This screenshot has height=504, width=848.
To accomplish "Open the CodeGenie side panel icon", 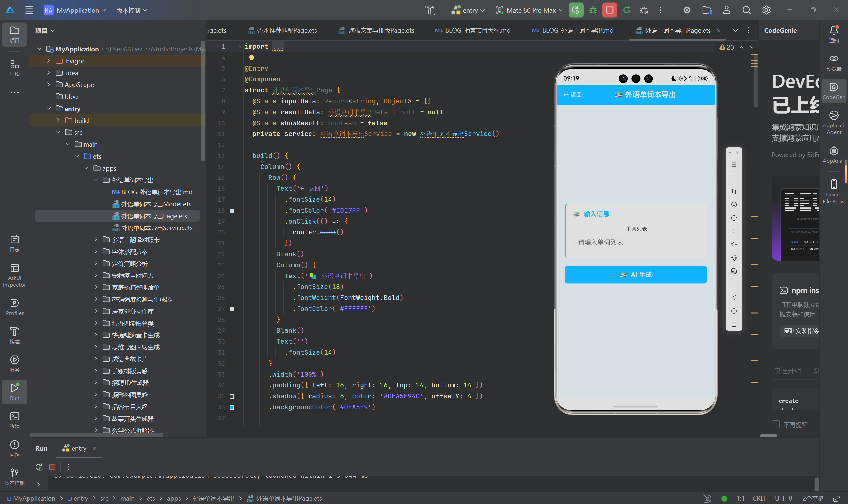I will point(834,91).
